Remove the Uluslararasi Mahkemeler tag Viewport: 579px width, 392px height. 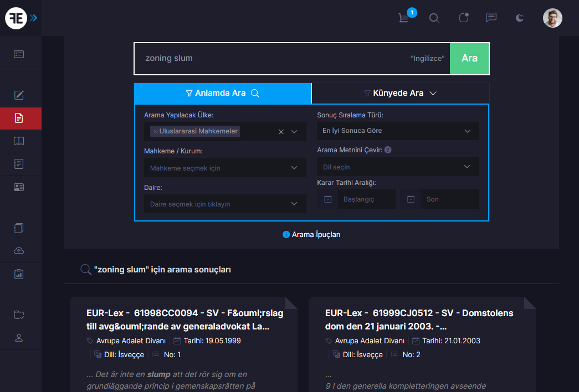(155, 131)
